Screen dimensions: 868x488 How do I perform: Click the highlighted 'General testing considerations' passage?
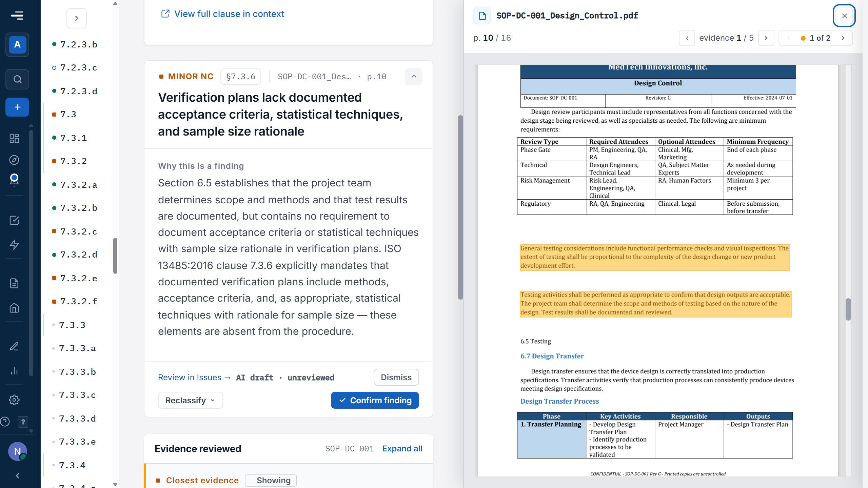tap(654, 257)
